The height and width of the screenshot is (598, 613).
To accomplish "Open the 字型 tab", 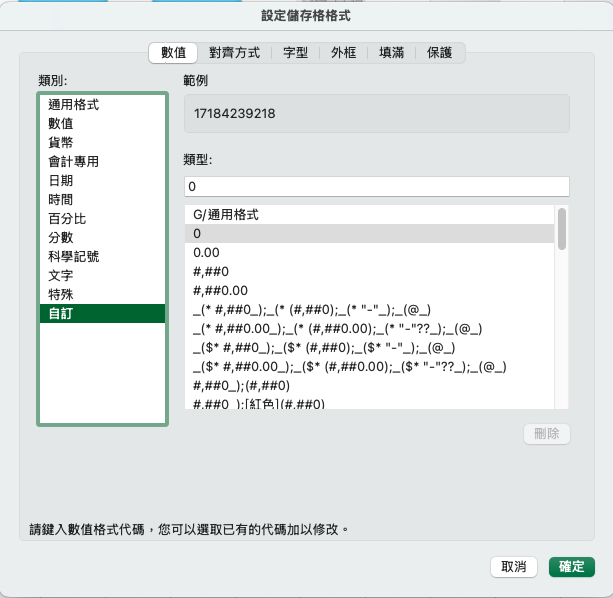I will point(295,52).
